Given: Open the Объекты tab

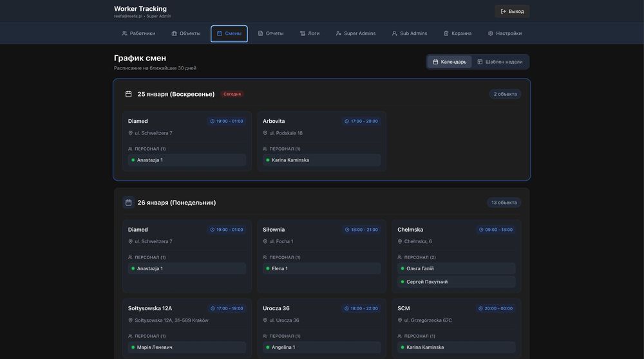Looking at the screenshot, I should (186, 33).
